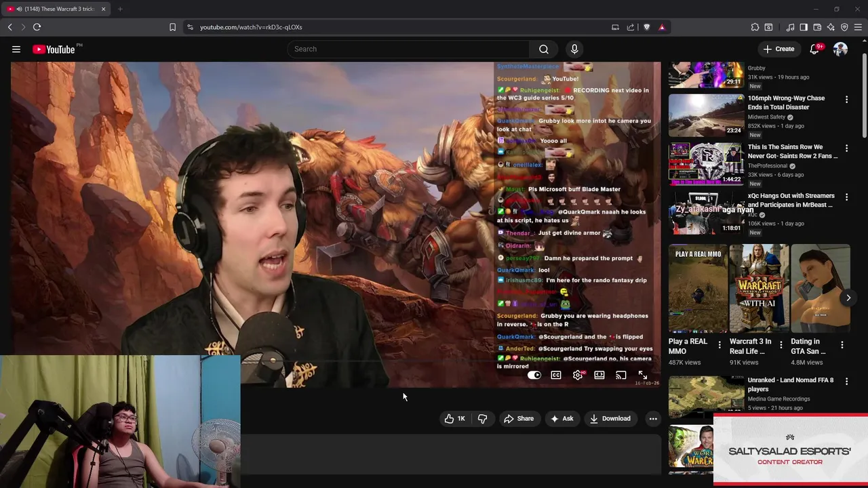Click the search magnifier button
This screenshot has width=868, height=488.
tap(544, 49)
